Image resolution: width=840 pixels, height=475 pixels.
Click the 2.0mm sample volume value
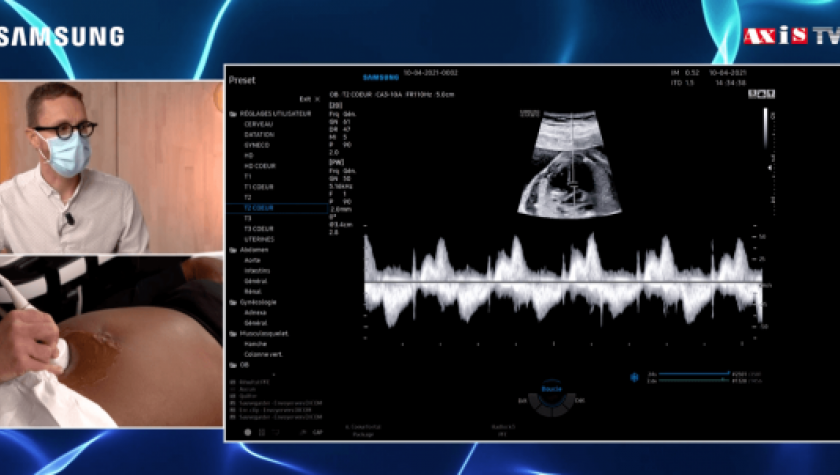coord(341,209)
